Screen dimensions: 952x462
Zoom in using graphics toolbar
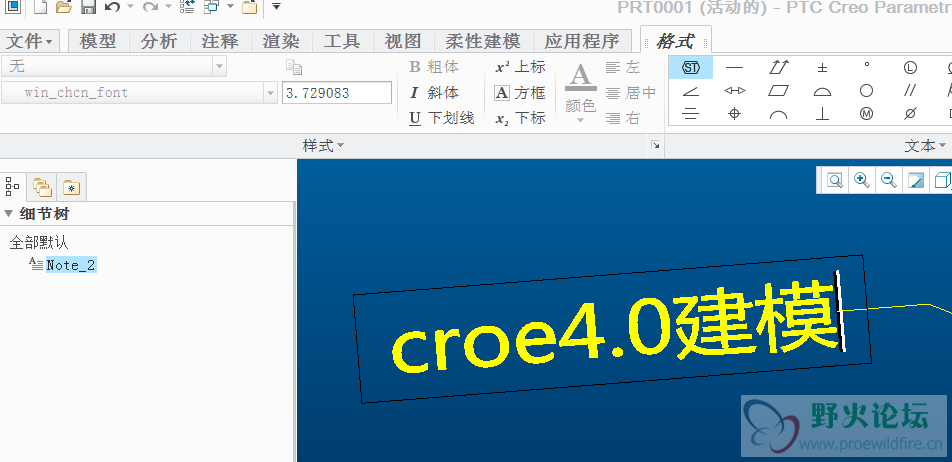tap(862, 180)
